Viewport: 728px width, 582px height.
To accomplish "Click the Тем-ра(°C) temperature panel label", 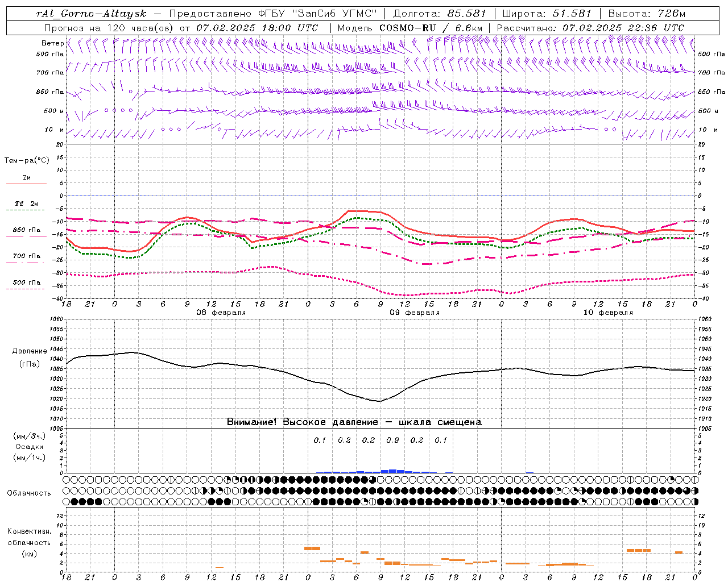I will [x=27, y=161].
